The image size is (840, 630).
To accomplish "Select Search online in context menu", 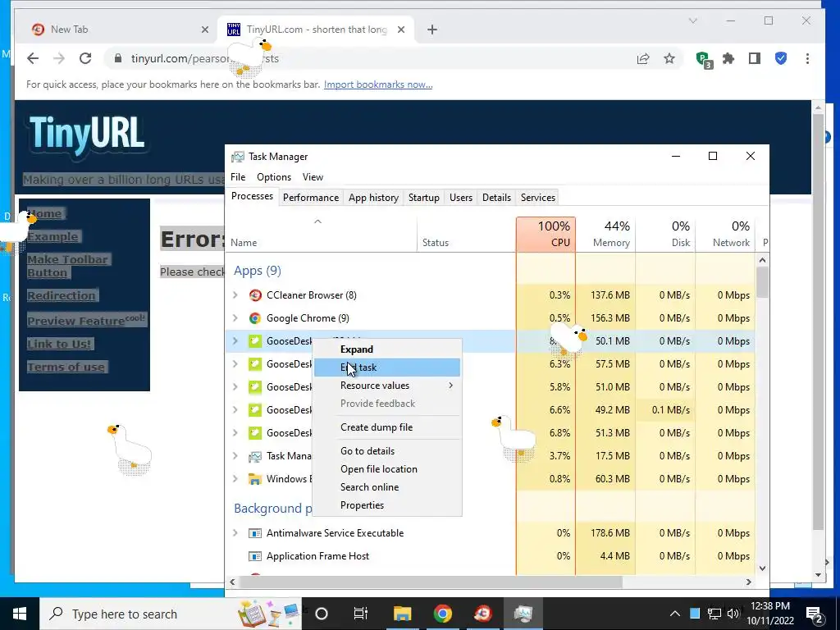I will tap(387, 487).
